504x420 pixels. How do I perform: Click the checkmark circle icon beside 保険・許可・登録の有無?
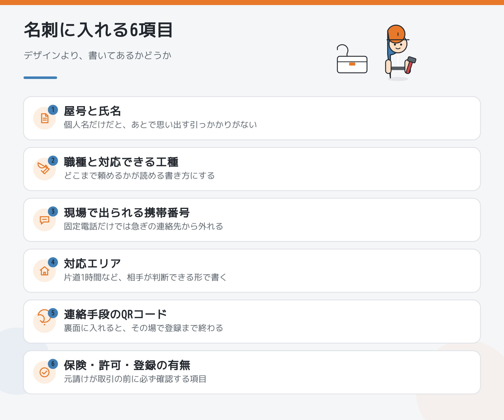45,372
